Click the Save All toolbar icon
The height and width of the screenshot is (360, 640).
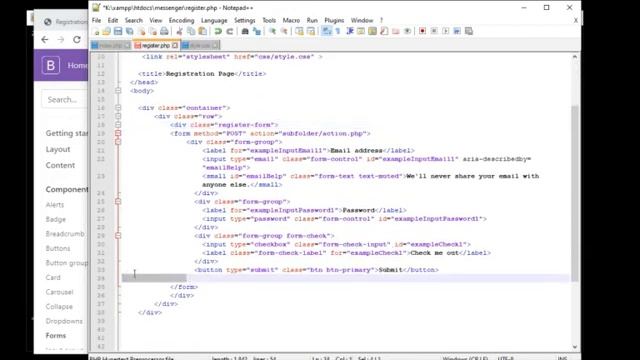tap(130, 31)
